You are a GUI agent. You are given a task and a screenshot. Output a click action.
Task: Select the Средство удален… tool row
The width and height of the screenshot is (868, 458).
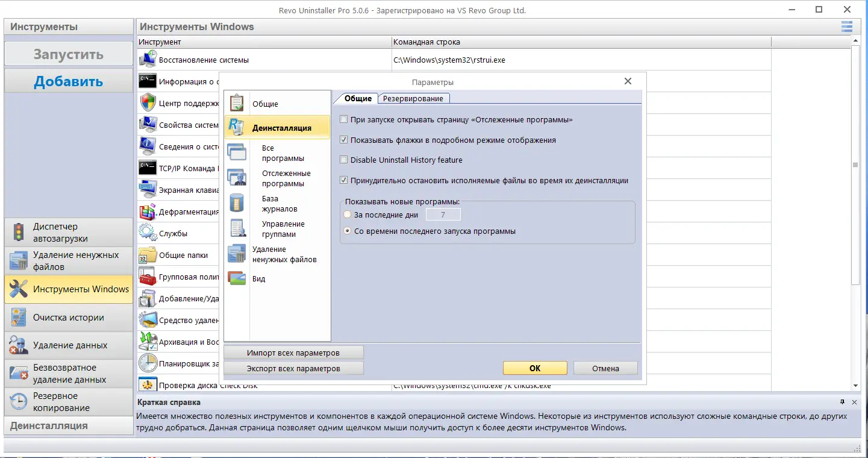click(x=178, y=320)
